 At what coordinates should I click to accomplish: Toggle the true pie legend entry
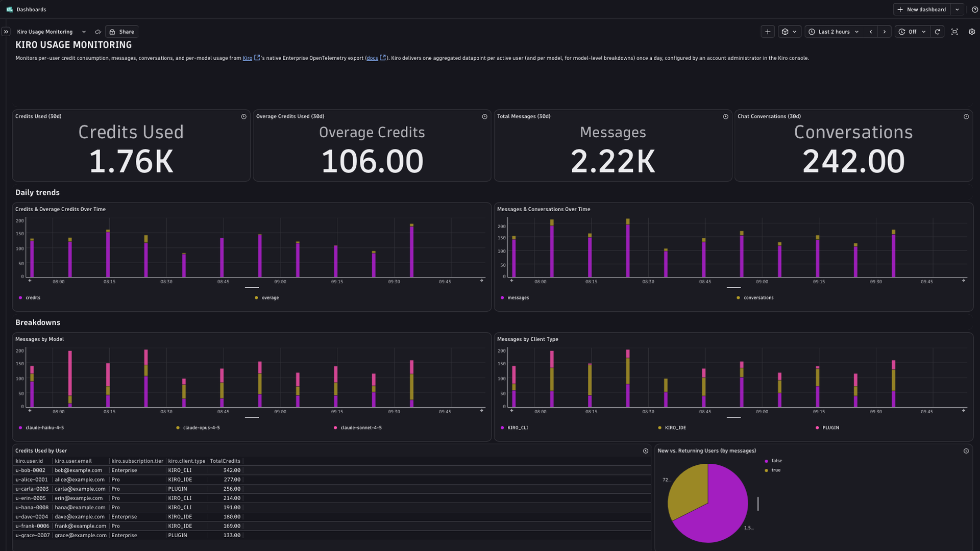click(x=772, y=470)
